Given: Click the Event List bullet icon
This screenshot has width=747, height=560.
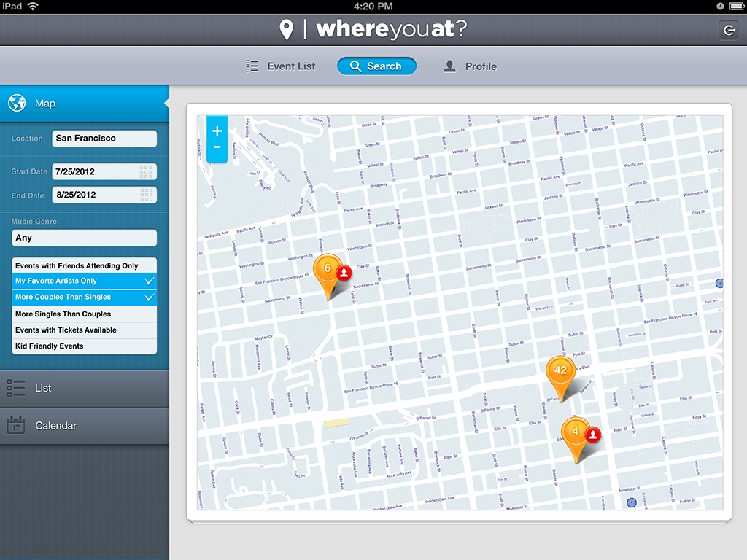Looking at the screenshot, I should tap(252, 66).
